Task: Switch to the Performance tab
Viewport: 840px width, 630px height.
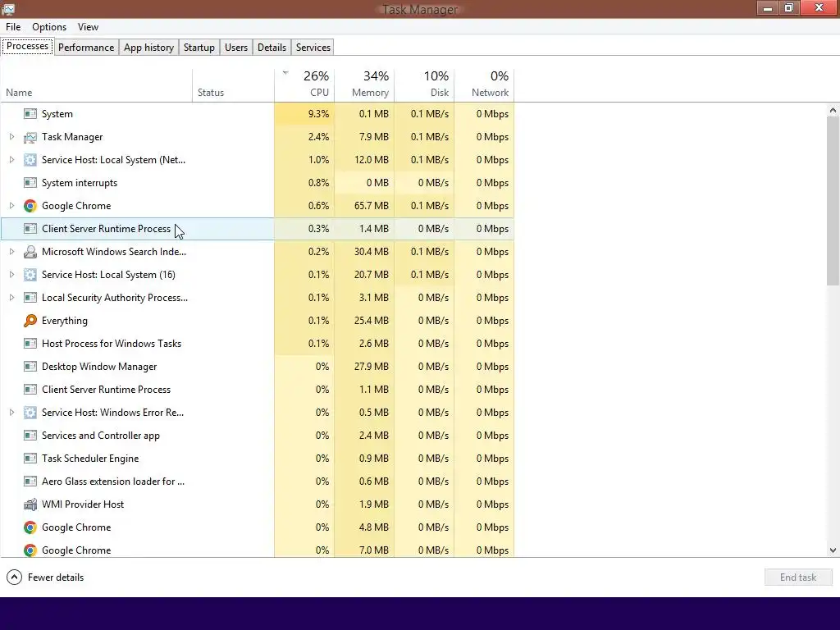Action: [x=86, y=47]
